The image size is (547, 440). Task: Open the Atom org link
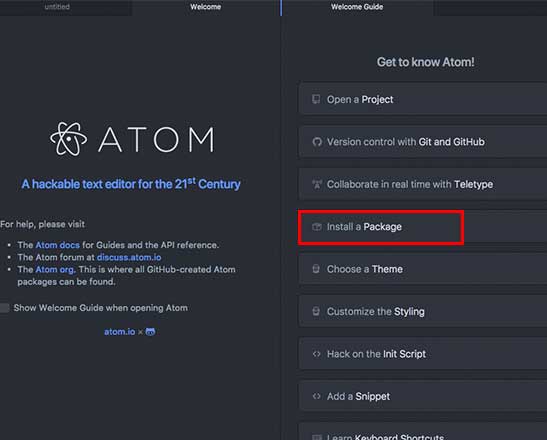tap(55, 269)
